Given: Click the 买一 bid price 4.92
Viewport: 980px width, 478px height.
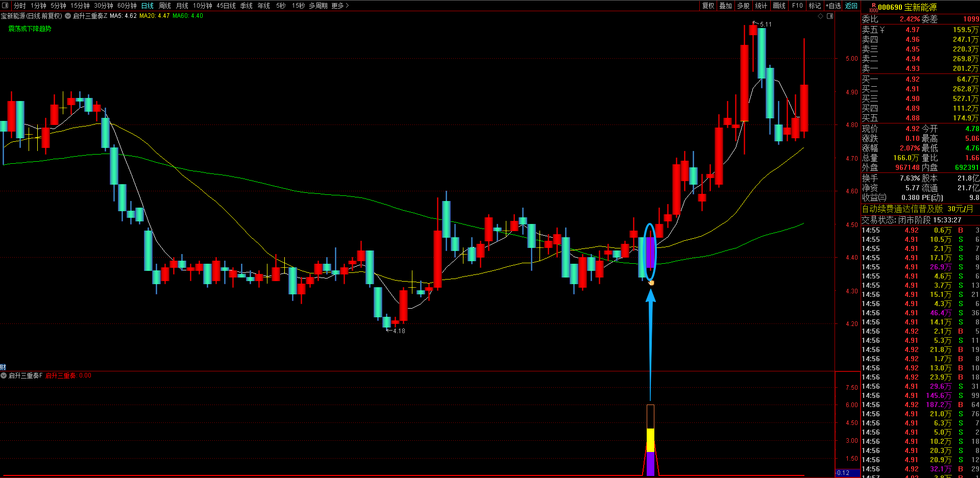Looking at the screenshot, I should point(913,80).
